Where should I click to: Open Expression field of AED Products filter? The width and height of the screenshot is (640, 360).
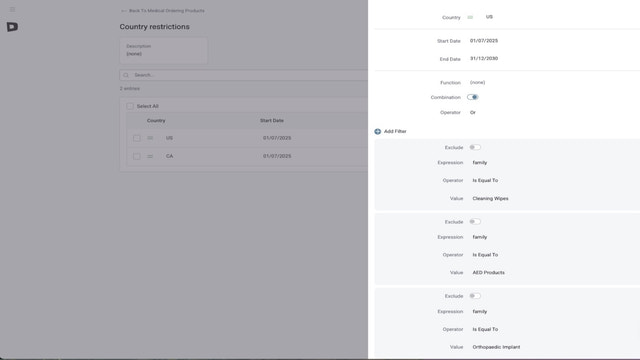tap(480, 237)
